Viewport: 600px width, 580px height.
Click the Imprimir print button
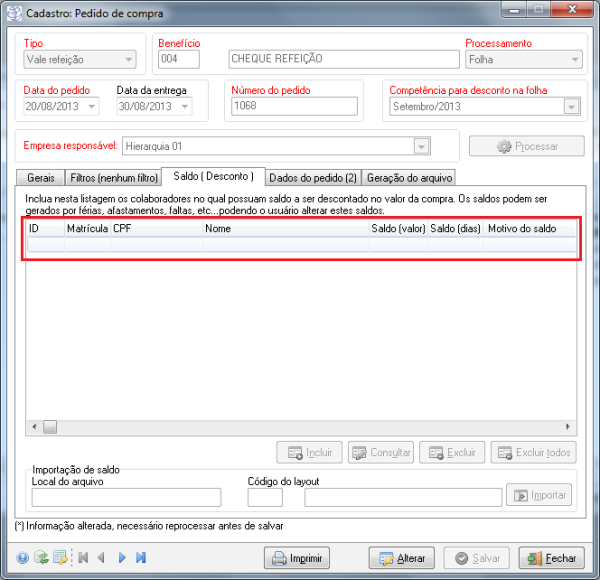[296, 558]
